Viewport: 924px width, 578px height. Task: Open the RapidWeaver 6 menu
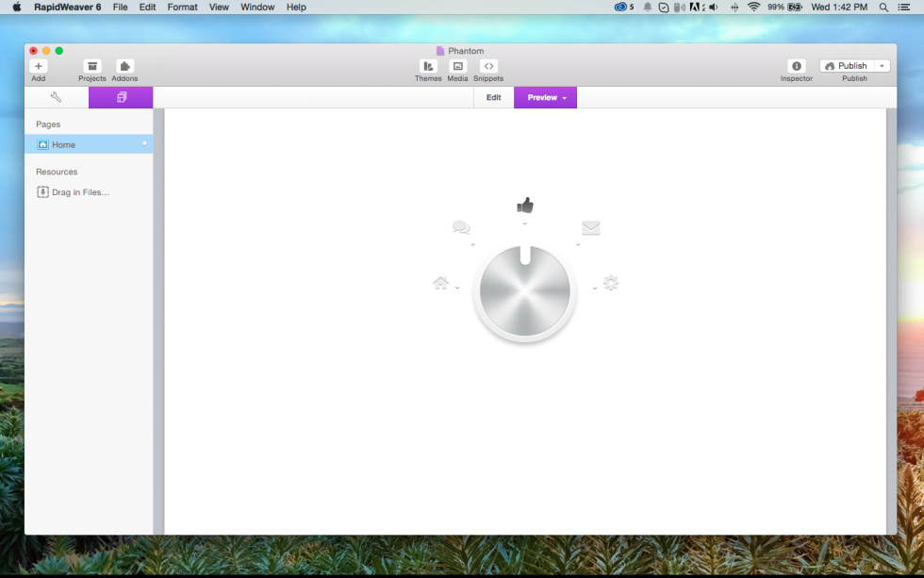[x=68, y=7]
